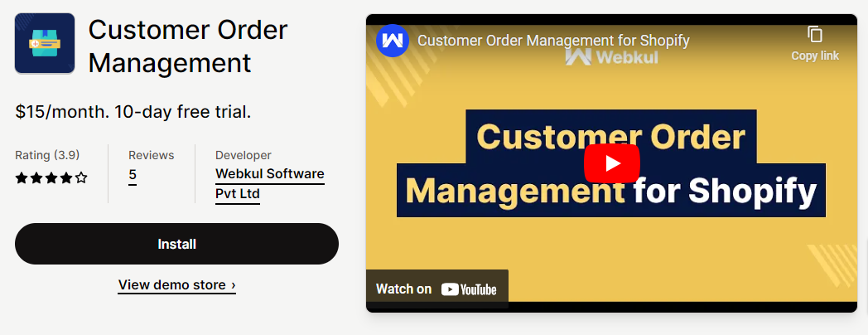Screen dimensions: 868x335
Task: Play the YouTube video
Action: (612, 163)
